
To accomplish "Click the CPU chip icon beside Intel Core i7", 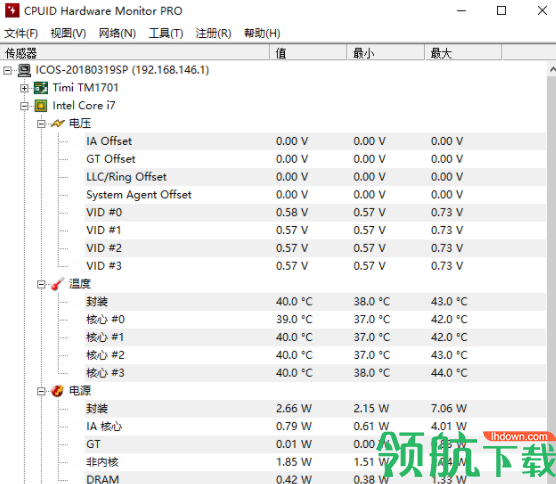I will pos(41,106).
